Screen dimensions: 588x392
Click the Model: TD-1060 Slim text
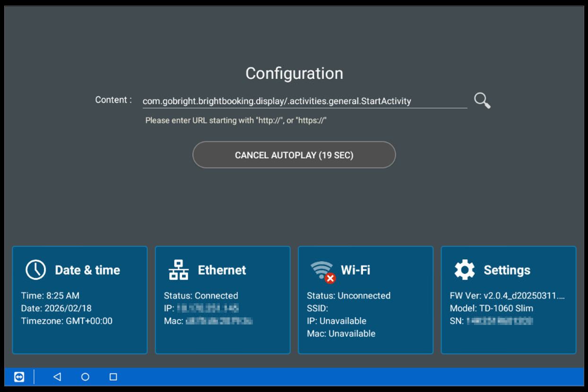[491, 308]
